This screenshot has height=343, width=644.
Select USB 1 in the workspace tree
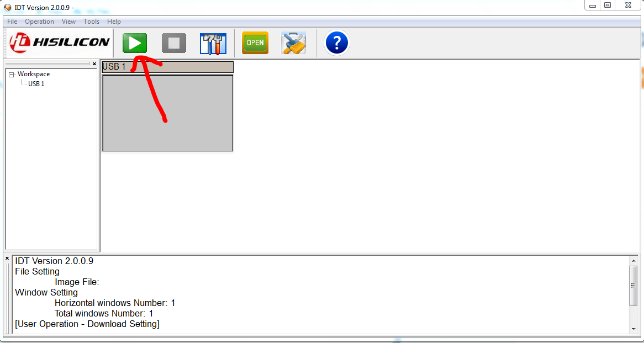click(x=36, y=84)
